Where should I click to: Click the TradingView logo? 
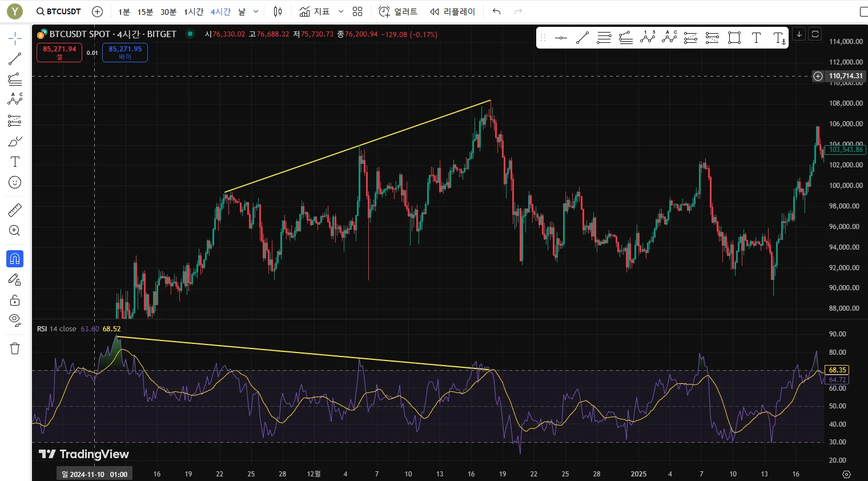84,454
